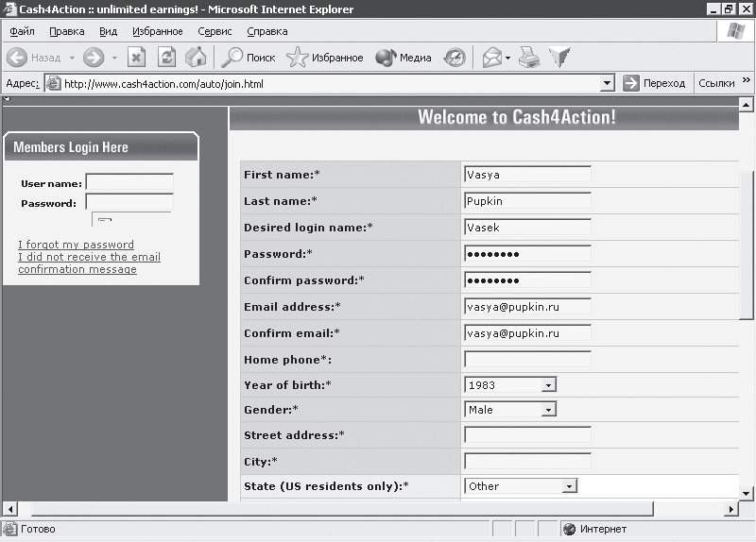Click the horizontal scrollbar right arrow

[731, 509]
